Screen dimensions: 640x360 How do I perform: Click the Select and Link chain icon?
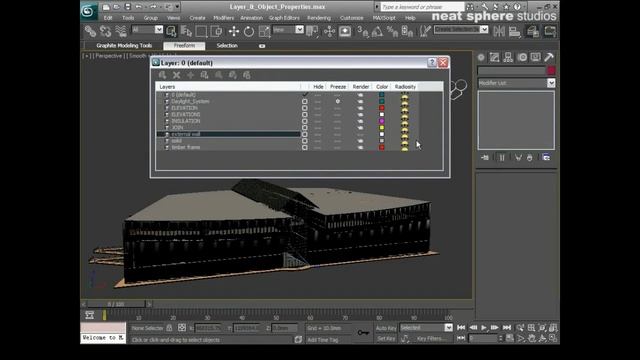(90, 31)
